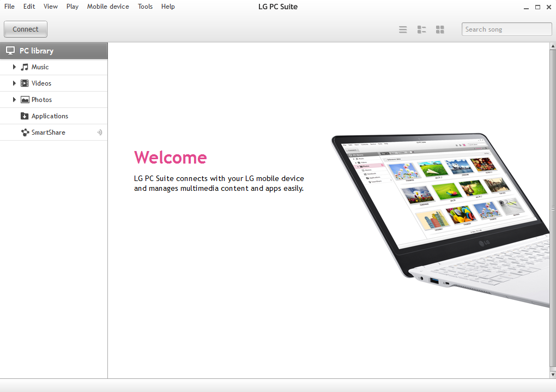Open the Tools menu
This screenshot has height=392, width=556.
[x=146, y=7]
